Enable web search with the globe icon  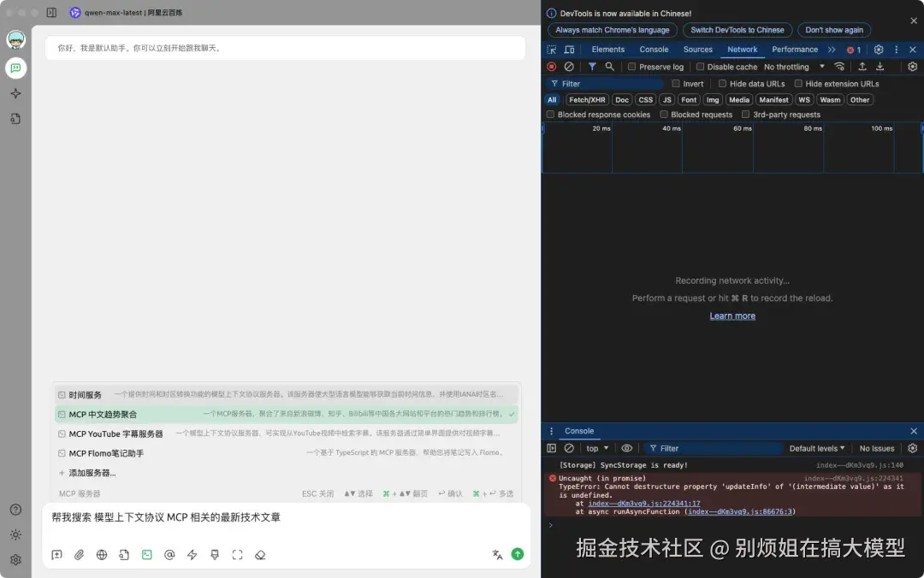coord(102,555)
